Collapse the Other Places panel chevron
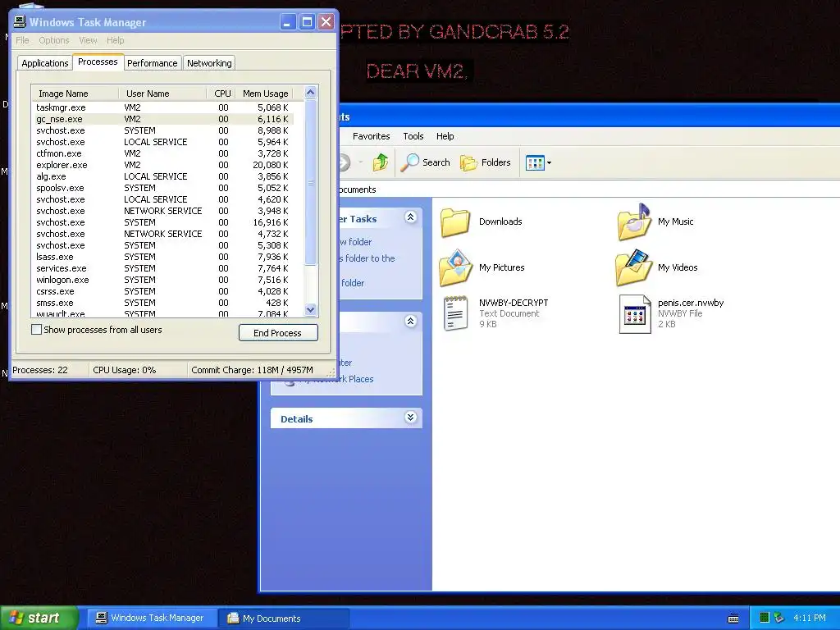The width and height of the screenshot is (840, 630). click(410, 321)
